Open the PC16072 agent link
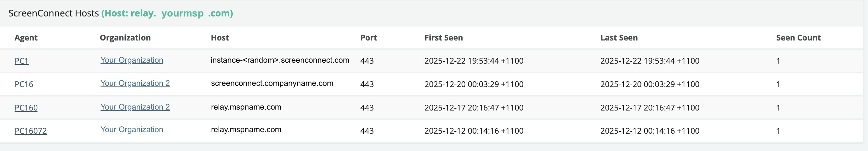Viewport: 868px width, 151px height. tap(31, 131)
